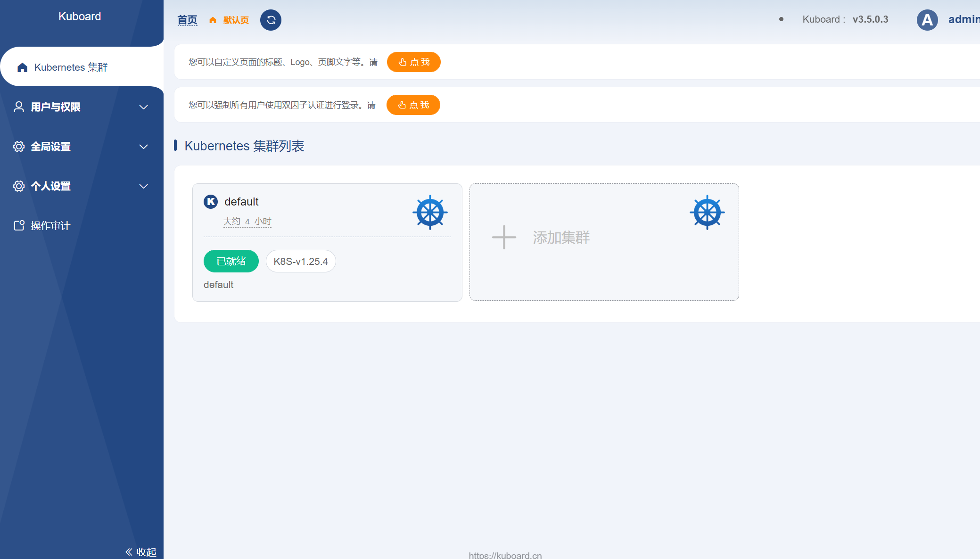Expand the 个人设置 menu chevron
Viewport: 980px width, 559px height.
(x=144, y=186)
